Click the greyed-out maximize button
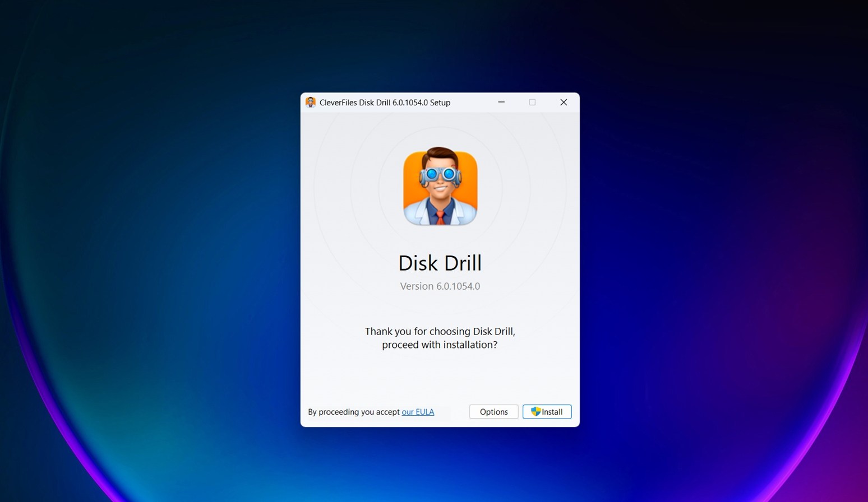This screenshot has width=868, height=502. pyautogui.click(x=532, y=102)
